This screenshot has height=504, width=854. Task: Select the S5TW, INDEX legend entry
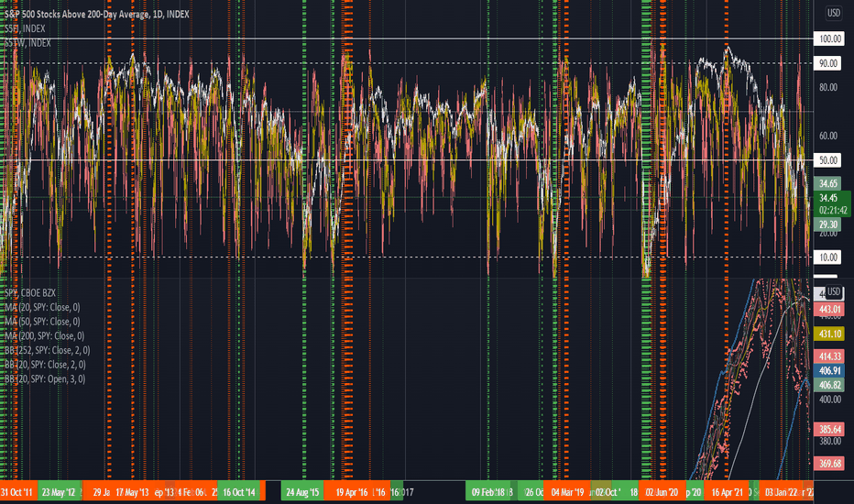27,42
